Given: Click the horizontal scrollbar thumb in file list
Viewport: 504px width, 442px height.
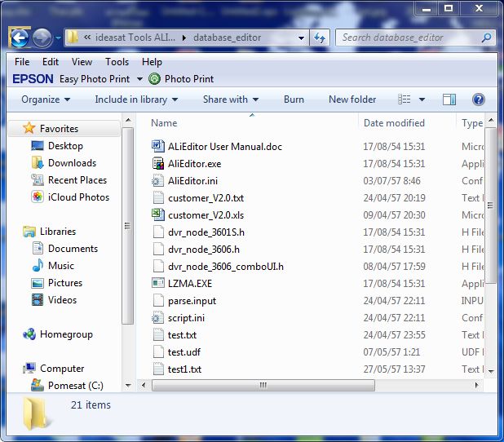Looking at the screenshot, I should [x=263, y=385].
